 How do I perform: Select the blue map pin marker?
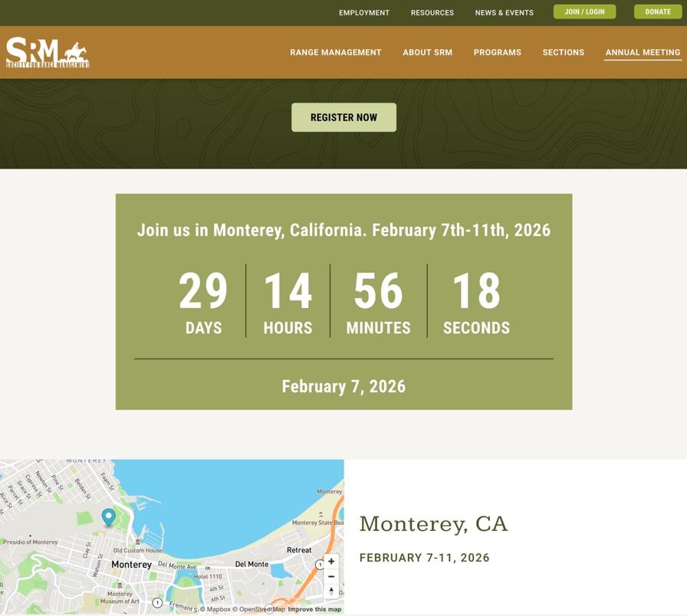tap(109, 518)
